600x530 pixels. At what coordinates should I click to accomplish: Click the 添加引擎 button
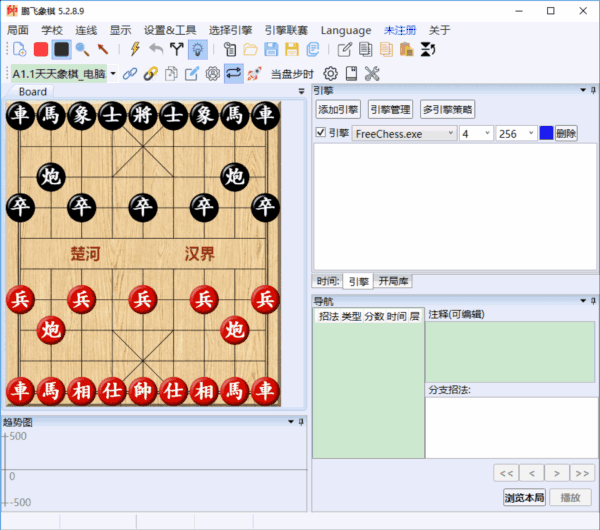[337, 110]
